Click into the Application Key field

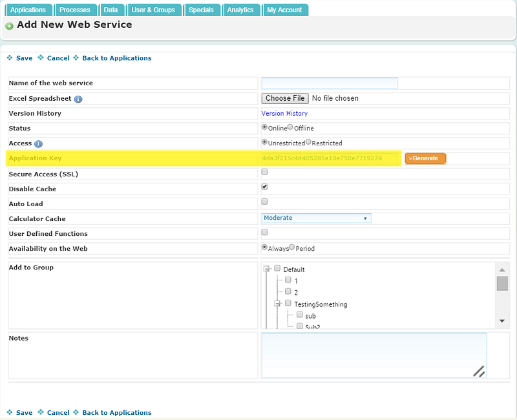330,158
